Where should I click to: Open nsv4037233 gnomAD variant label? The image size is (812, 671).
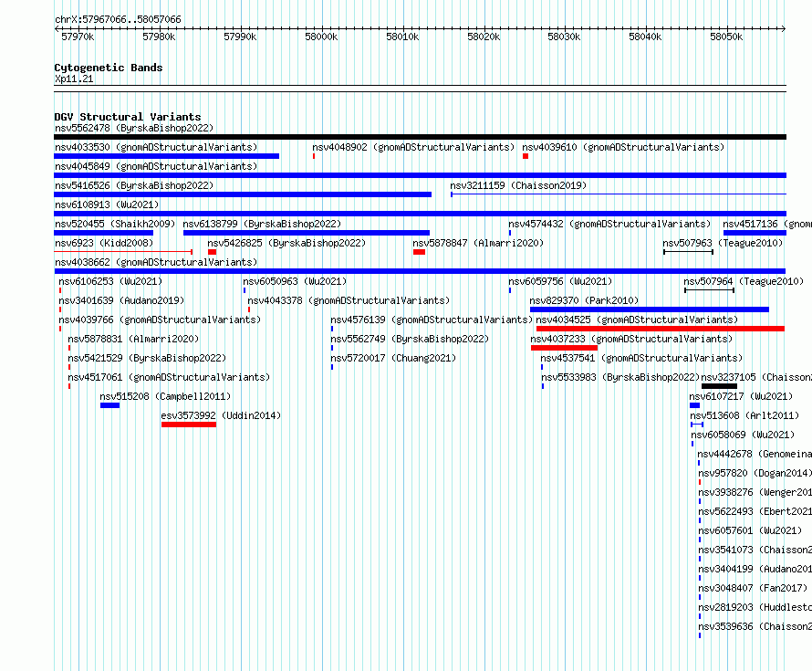point(631,339)
